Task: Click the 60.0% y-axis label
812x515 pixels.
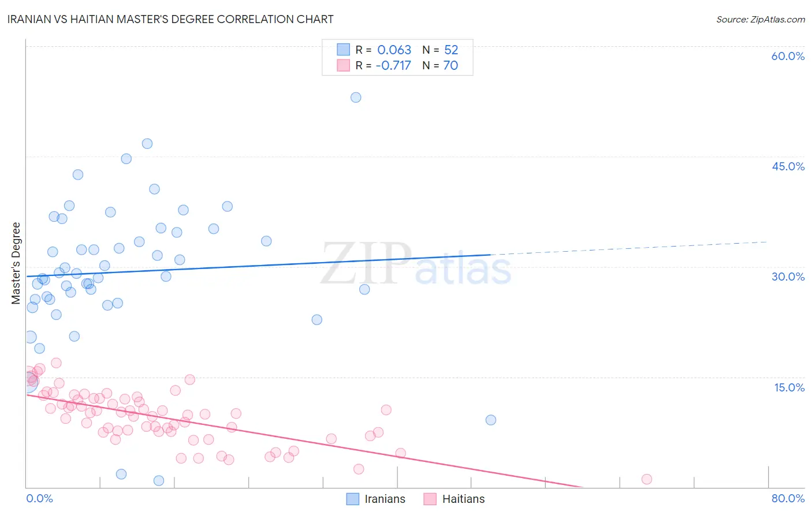Action: pos(788,56)
